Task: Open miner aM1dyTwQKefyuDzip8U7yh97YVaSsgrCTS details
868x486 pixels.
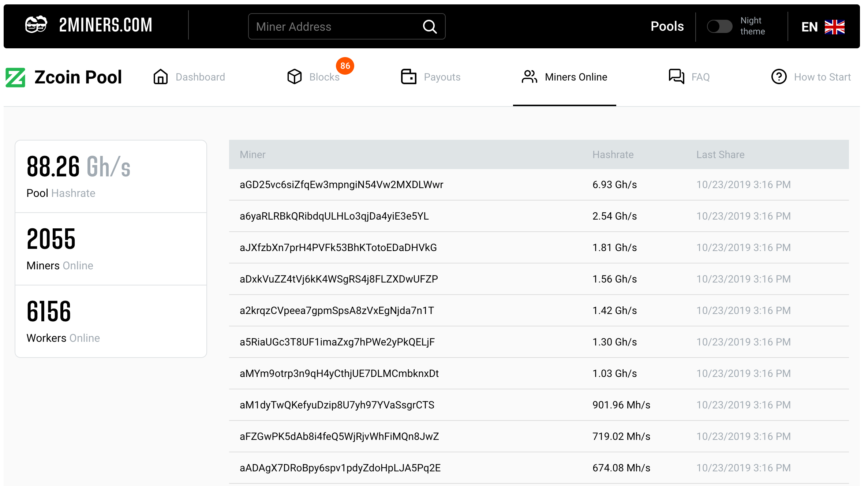Action: [337, 405]
